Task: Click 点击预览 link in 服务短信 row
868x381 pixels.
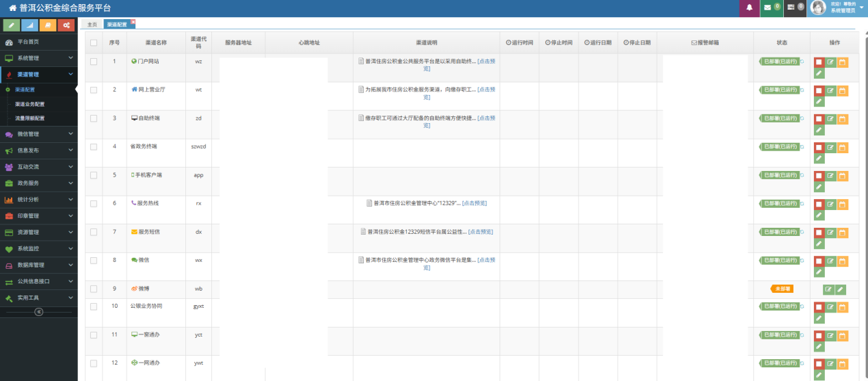Action: coord(479,232)
